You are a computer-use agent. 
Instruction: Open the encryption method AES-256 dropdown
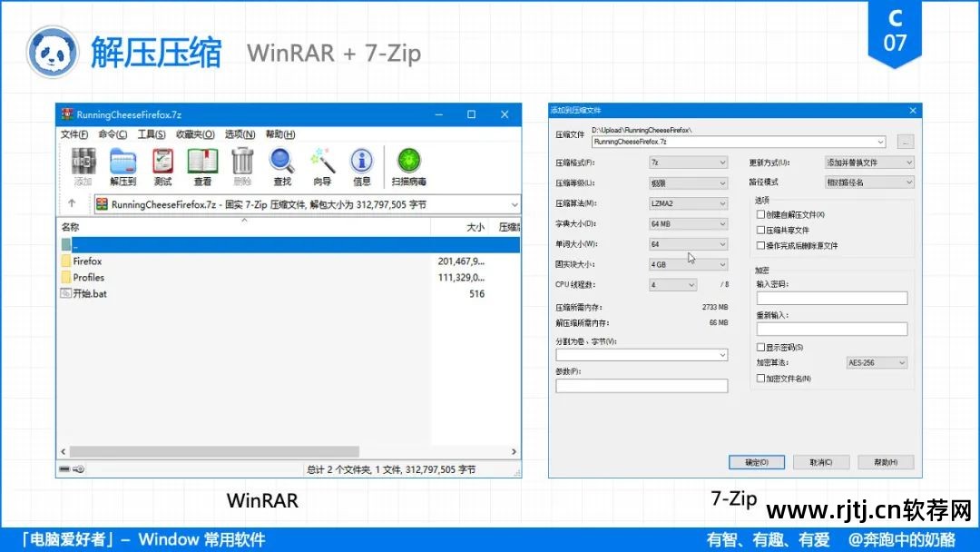(877, 362)
